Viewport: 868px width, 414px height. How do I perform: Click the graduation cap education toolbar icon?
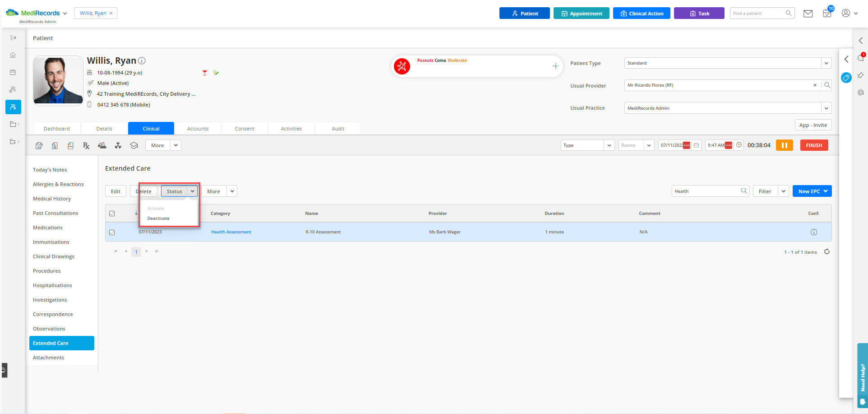click(x=134, y=145)
